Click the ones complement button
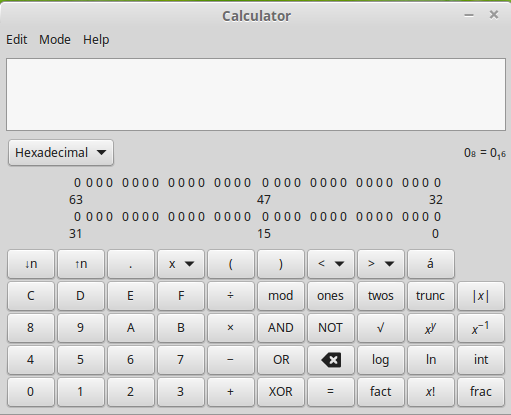511x415 pixels. (x=331, y=296)
